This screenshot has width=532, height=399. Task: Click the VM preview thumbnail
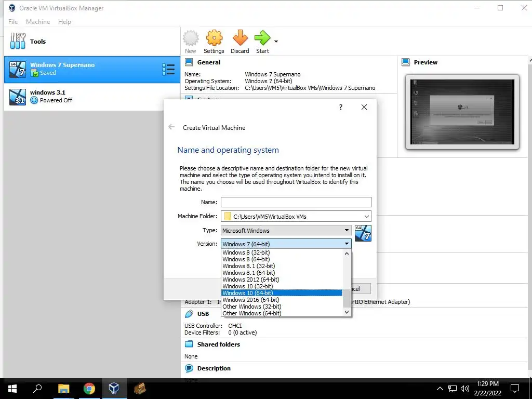click(462, 112)
